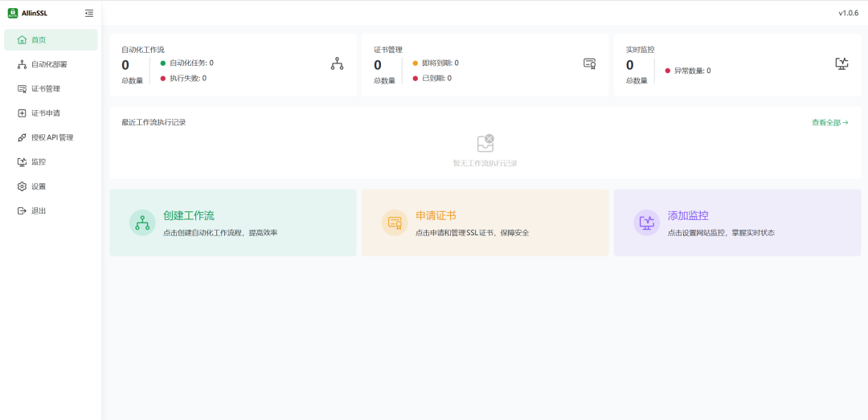Viewport: 868px width, 420px height.
Task: Click the plug icon beside 授权 API 管理
Action: [x=23, y=137]
